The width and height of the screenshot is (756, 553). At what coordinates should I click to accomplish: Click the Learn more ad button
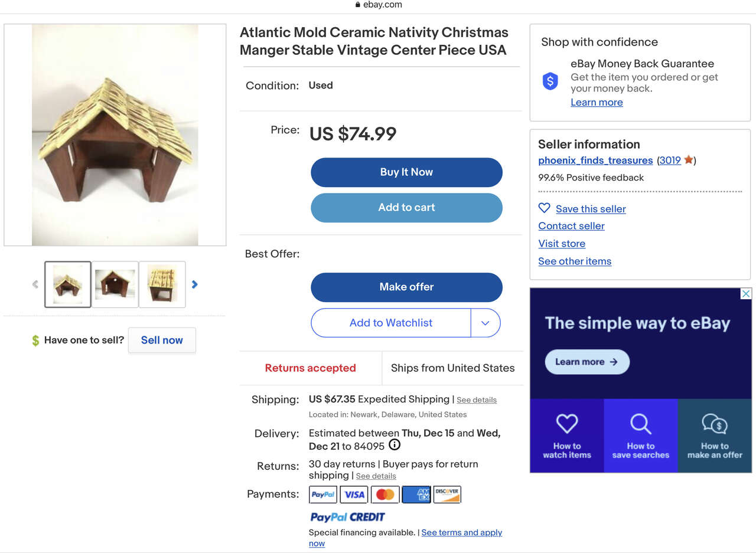tap(587, 362)
